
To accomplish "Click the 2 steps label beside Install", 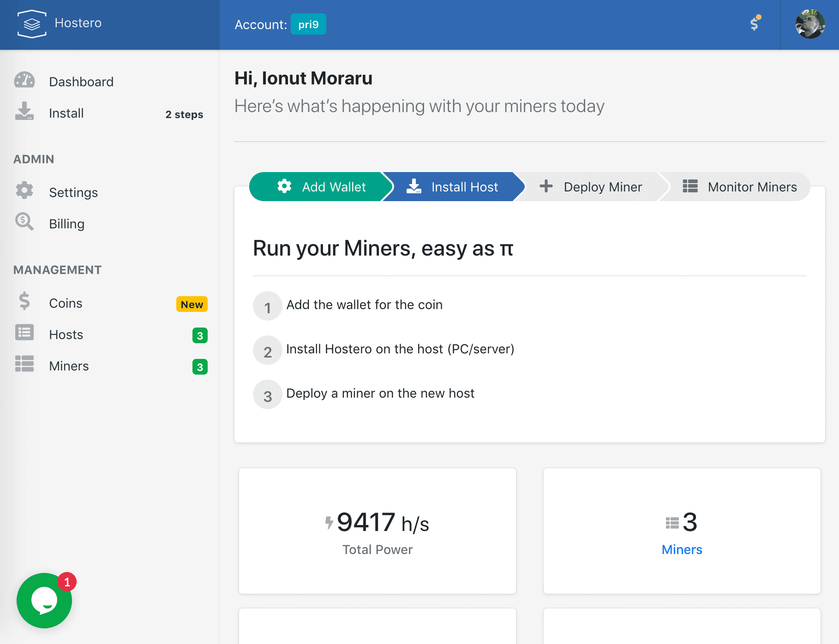I will tap(184, 114).
